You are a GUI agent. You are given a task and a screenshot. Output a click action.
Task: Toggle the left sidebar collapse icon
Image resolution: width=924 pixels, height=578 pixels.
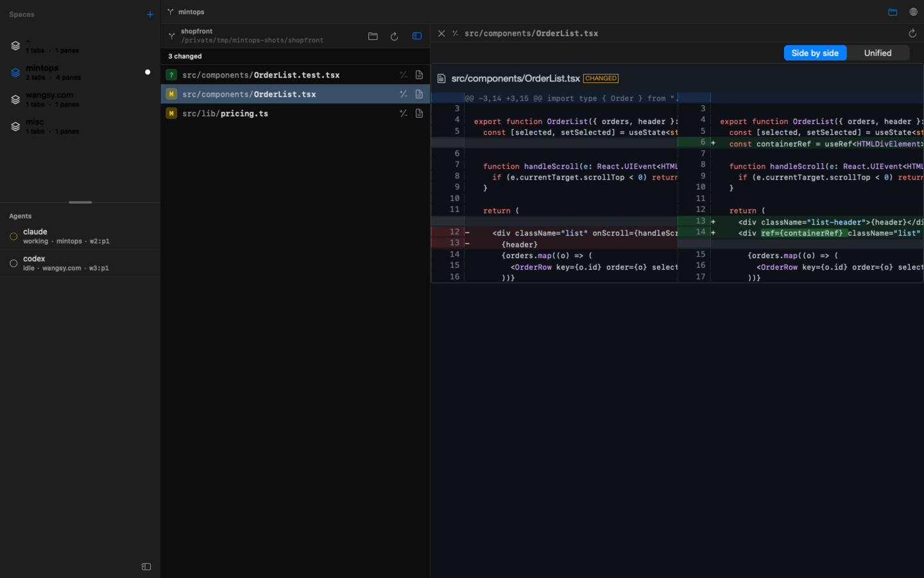(146, 566)
